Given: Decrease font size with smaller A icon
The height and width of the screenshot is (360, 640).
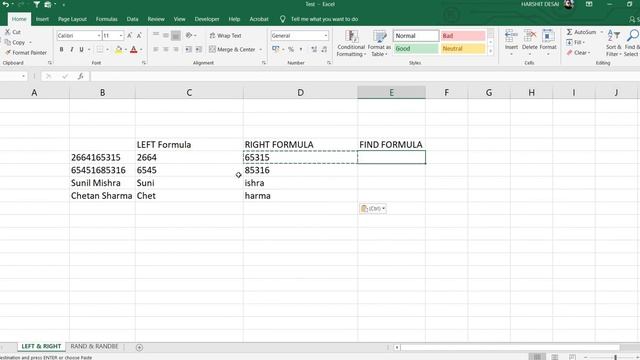Looking at the screenshot, I should [139, 36].
